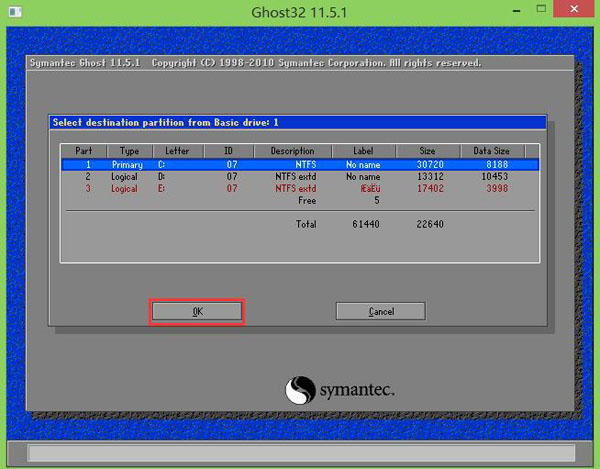Screen dimensions: 600x469
Task: Select partition 3 Logical E: row
Action: click(x=300, y=188)
